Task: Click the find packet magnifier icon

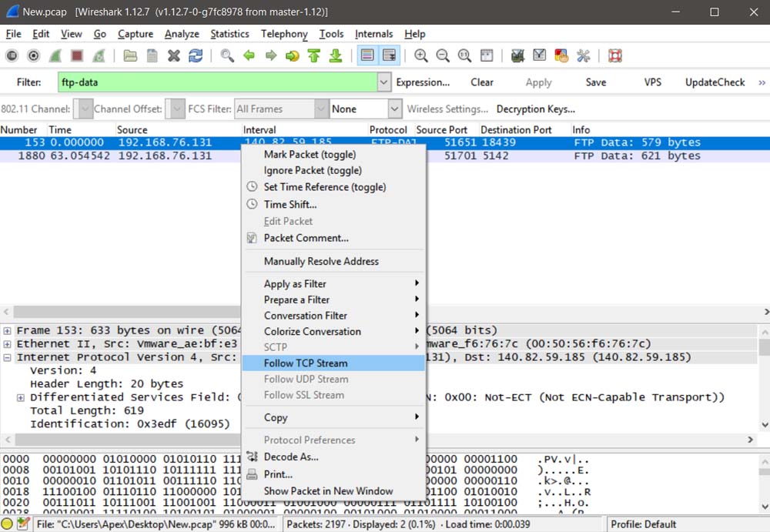Action: [227, 55]
